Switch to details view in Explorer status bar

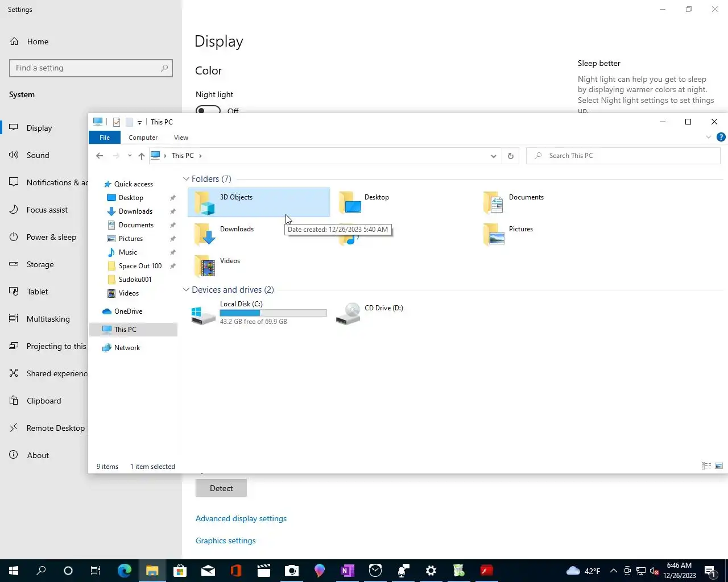tap(706, 466)
